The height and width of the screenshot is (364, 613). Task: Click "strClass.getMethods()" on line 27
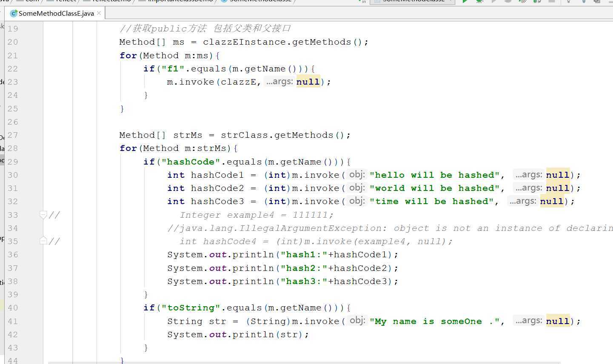click(283, 135)
